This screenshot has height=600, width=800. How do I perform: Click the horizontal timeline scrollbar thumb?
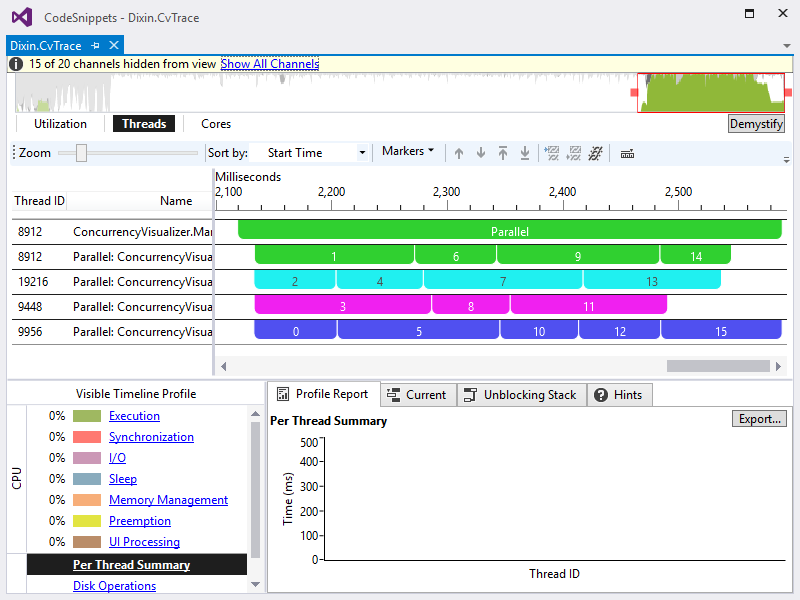pos(718,366)
